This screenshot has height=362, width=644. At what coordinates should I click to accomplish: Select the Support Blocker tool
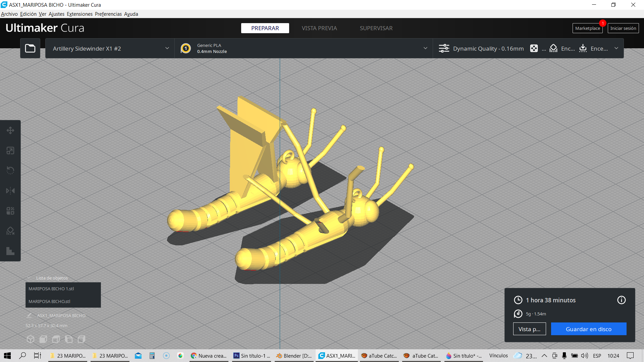10,231
